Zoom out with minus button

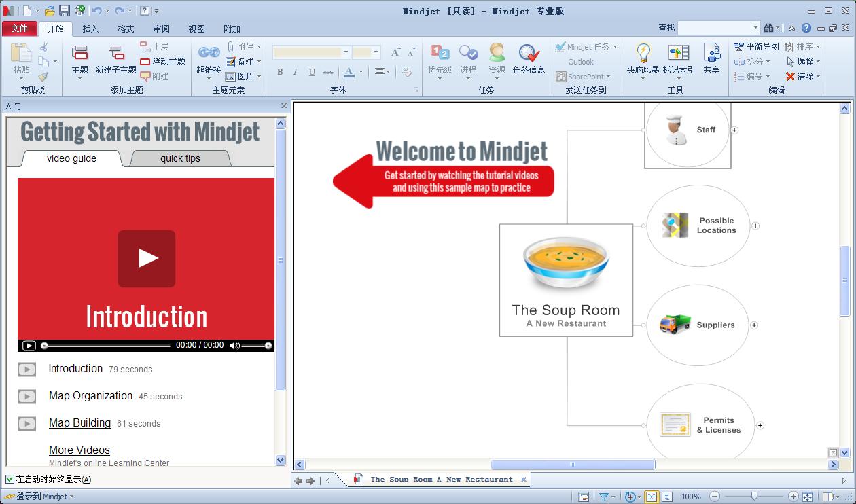point(714,497)
